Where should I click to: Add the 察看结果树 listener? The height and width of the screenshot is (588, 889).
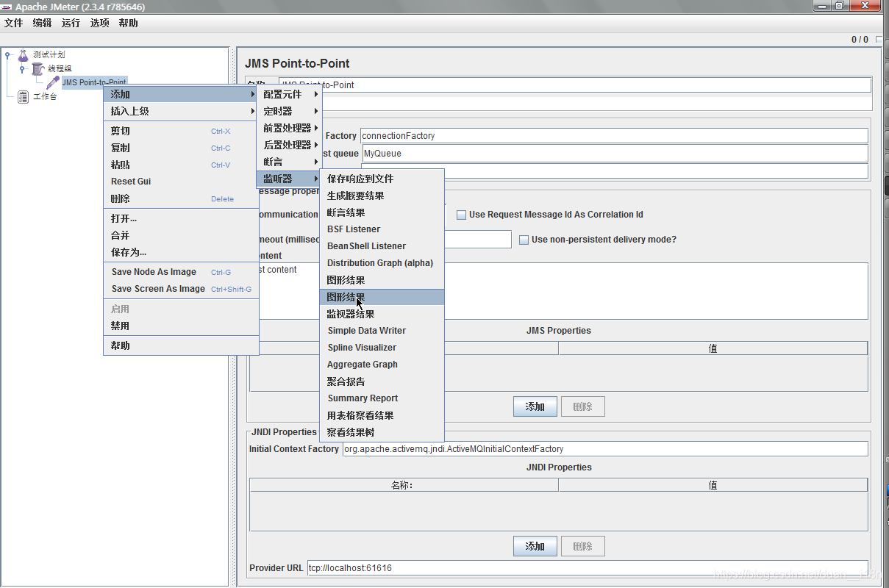tap(382, 432)
